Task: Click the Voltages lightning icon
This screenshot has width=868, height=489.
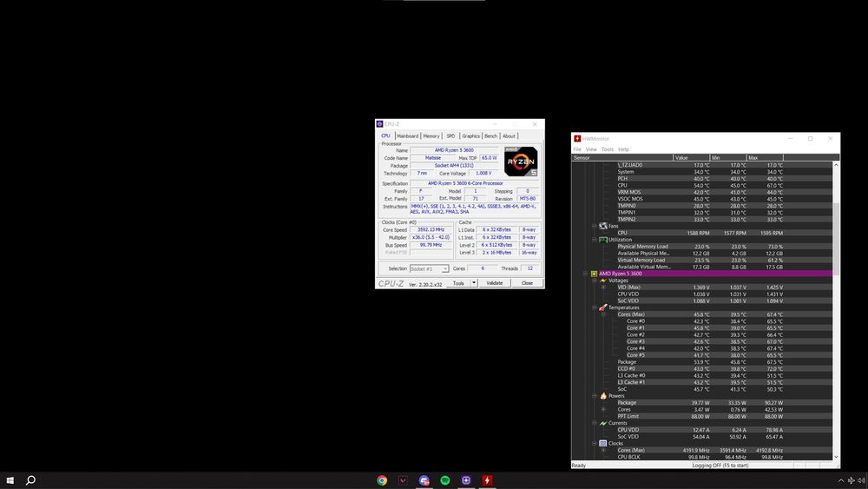Action: pos(603,281)
